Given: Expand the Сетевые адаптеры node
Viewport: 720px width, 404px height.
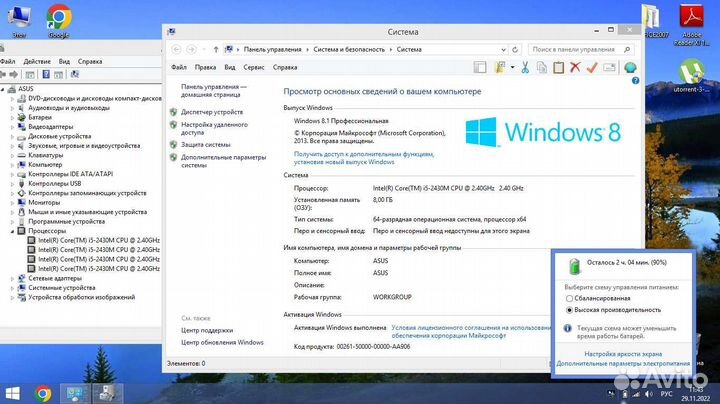Looking at the screenshot, I should point(12,279).
